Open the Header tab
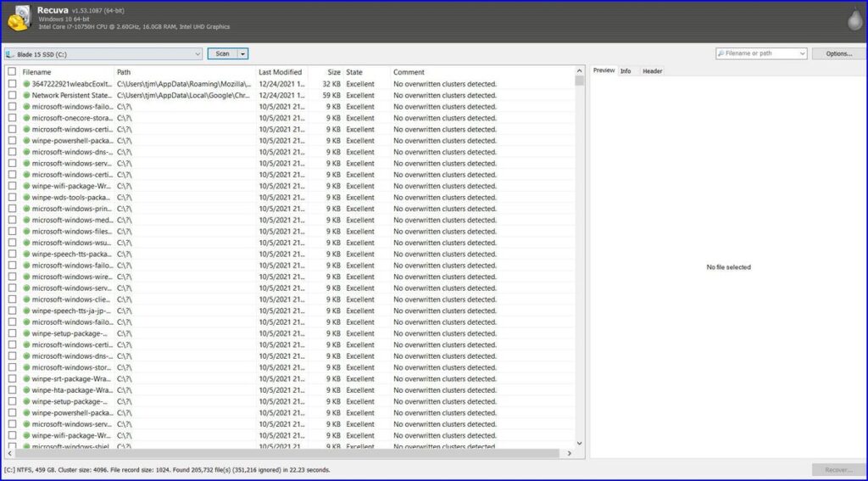This screenshot has height=481, width=868. [x=652, y=71]
